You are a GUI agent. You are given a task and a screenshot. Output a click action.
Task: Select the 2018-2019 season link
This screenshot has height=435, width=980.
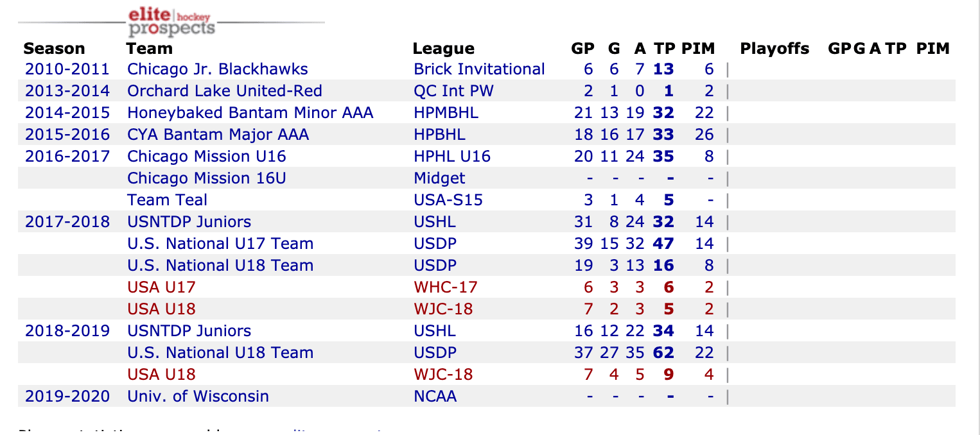pyautogui.click(x=67, y=331)
